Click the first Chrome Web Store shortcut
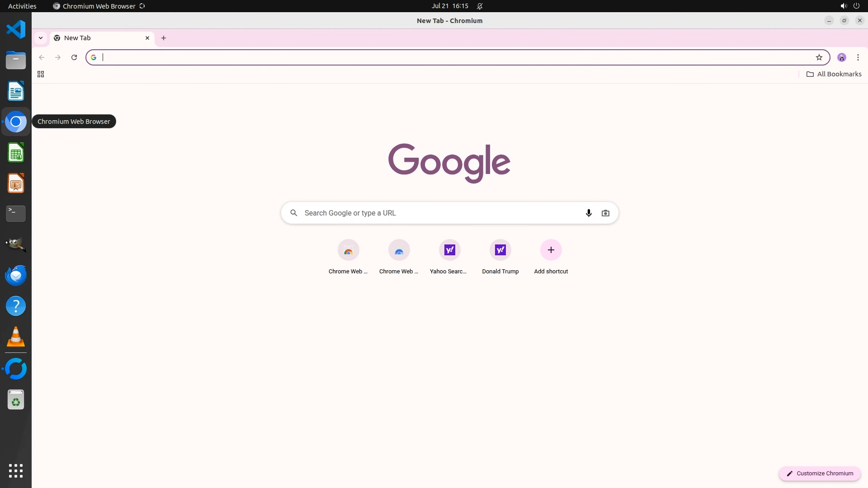This screenshot has width=868, height=488. coord(348,250)
